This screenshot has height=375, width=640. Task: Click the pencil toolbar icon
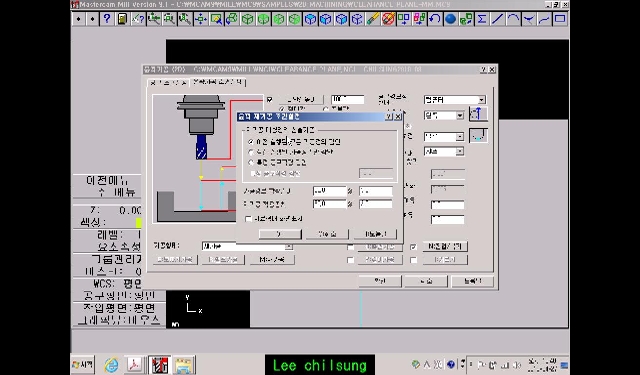372,19
